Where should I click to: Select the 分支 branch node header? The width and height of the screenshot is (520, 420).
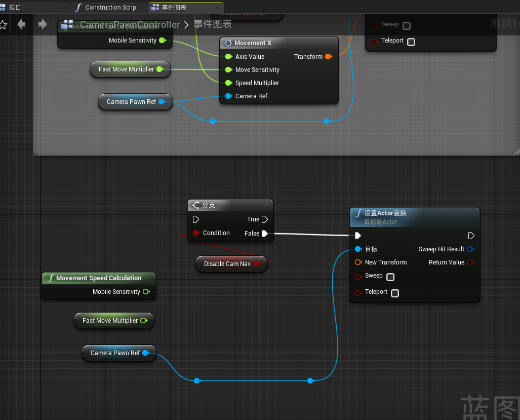(x=230, y=205)
